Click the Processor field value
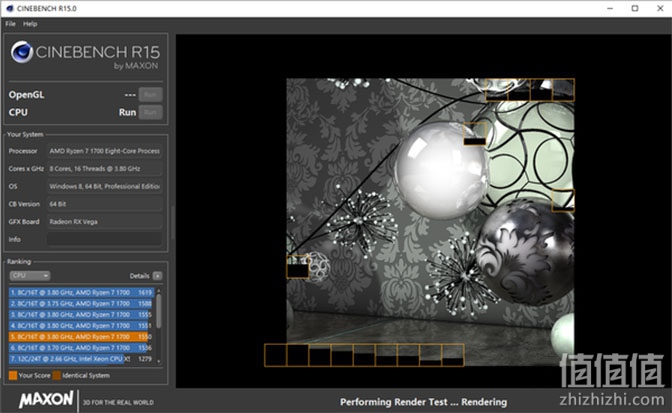 coord(104,151)
